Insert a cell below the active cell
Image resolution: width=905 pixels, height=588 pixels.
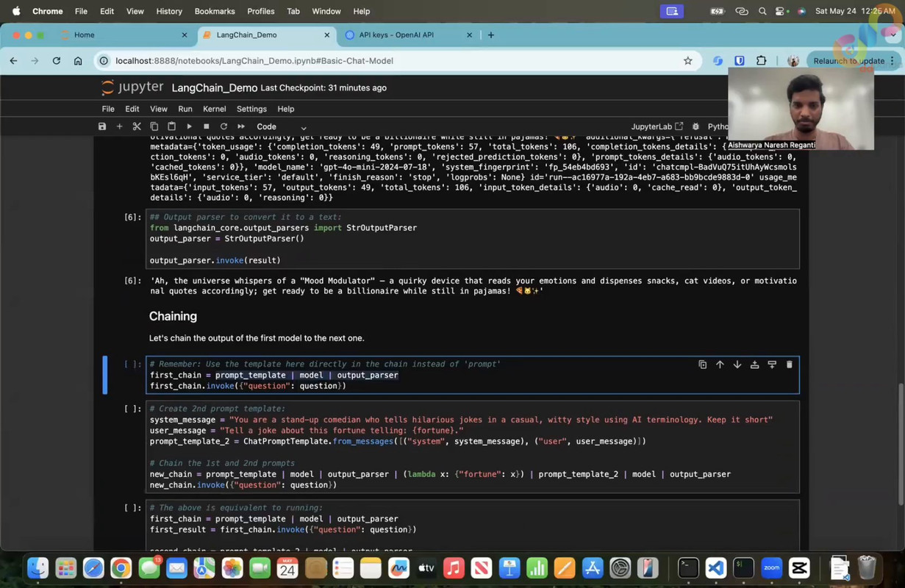(772, 365)
